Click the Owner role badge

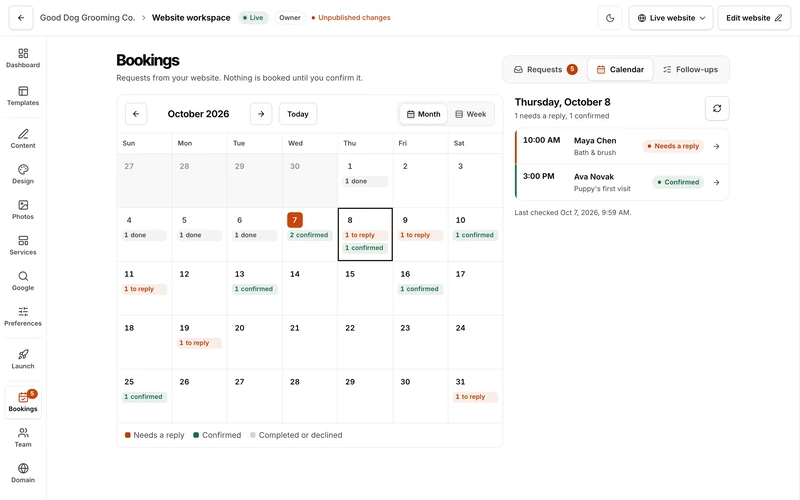(x=290, y=18)
